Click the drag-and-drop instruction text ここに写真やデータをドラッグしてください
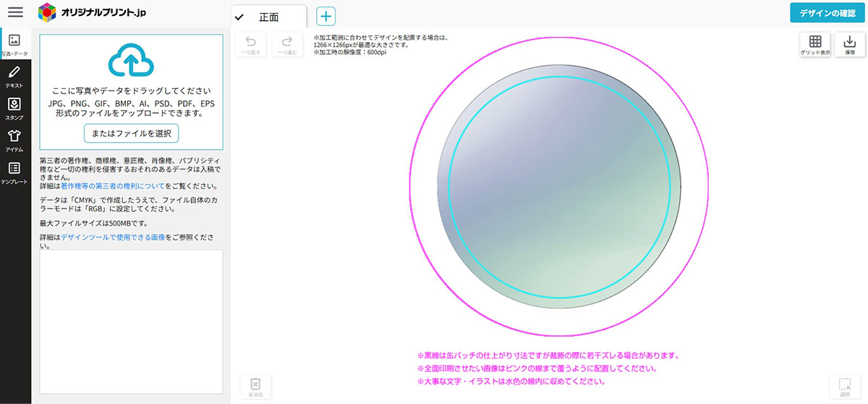Image resolution: width=868 pixels, height=404 pixels. pyautogui.click(x=131, y=91)
